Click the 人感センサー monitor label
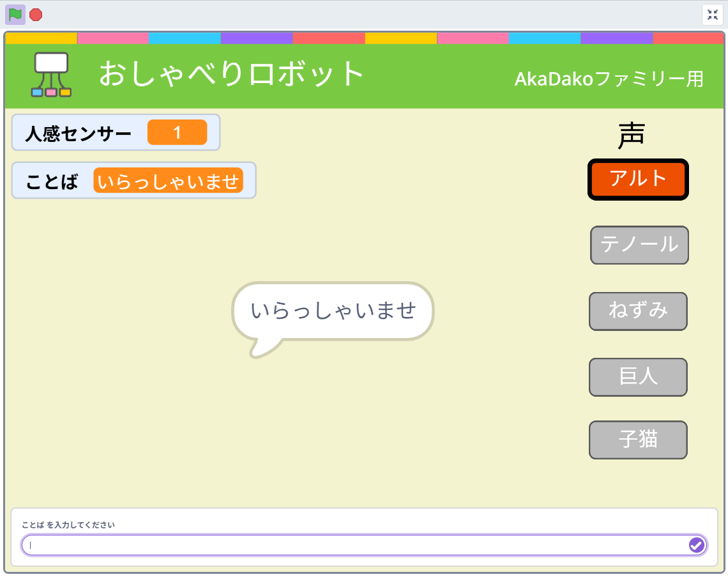Screen dimensions: 728x577 [x=78, y=133]
